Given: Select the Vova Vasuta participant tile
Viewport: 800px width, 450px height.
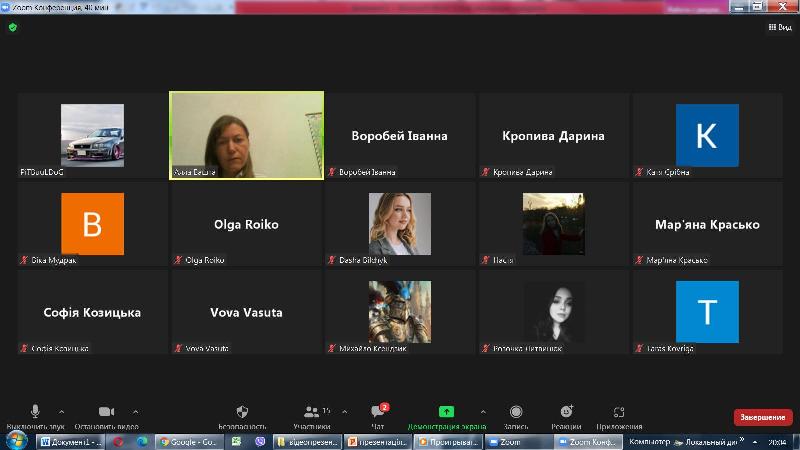Looking at the screenshot, I should pyautogui.click(x=246, y=312).
